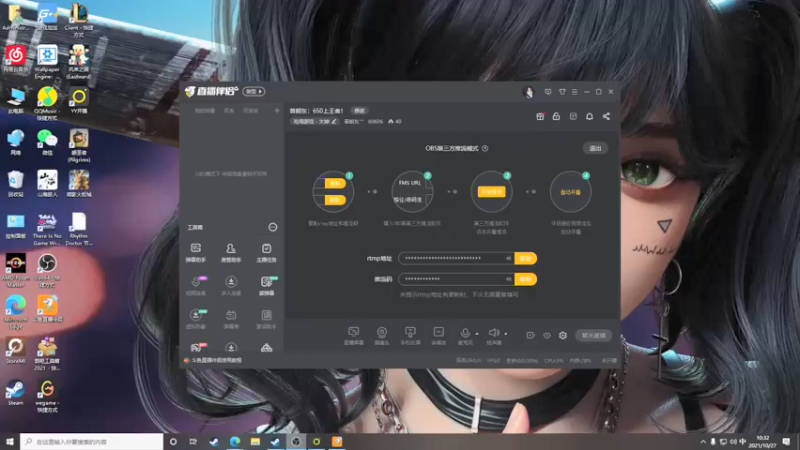Viewport: 800px width, 450px height.
Task: Open the 多人连麦 download-arrow tool
Action: click(231, 286)
